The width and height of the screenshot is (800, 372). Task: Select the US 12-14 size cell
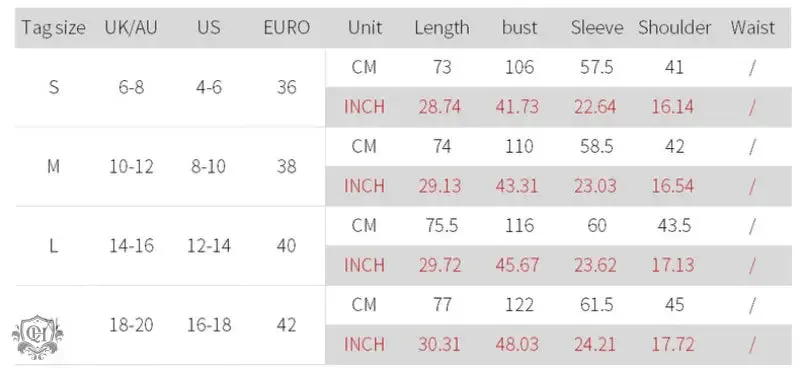209,246
